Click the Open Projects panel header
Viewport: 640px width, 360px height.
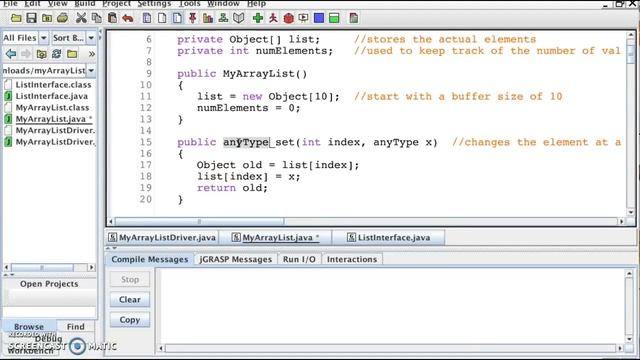(49, 284)
